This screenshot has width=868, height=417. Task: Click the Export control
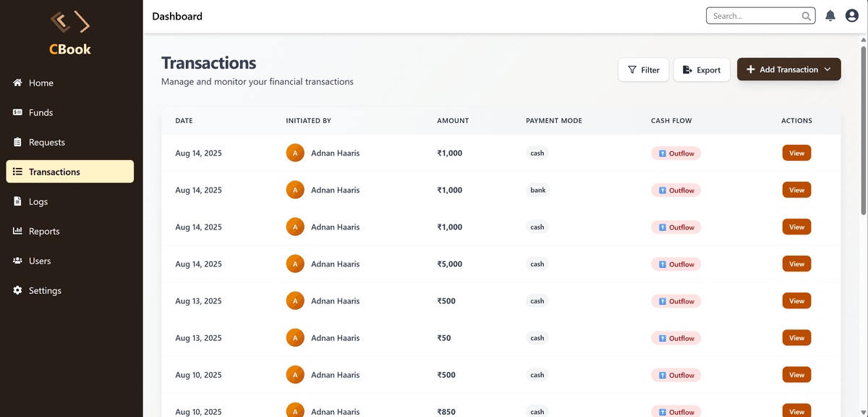pyautogui.click(x=701, y=69)
